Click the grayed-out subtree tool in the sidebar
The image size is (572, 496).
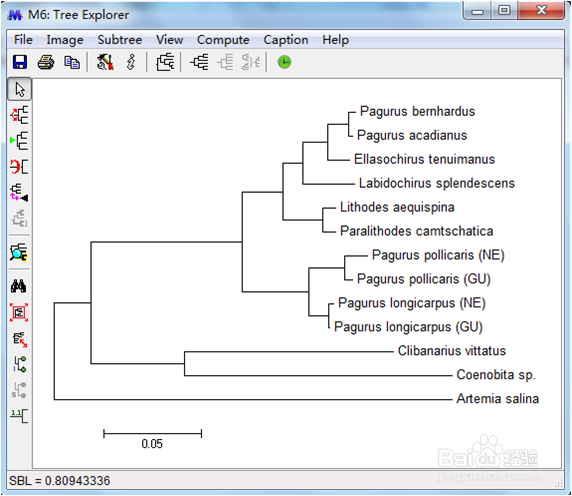pos(19,218)
